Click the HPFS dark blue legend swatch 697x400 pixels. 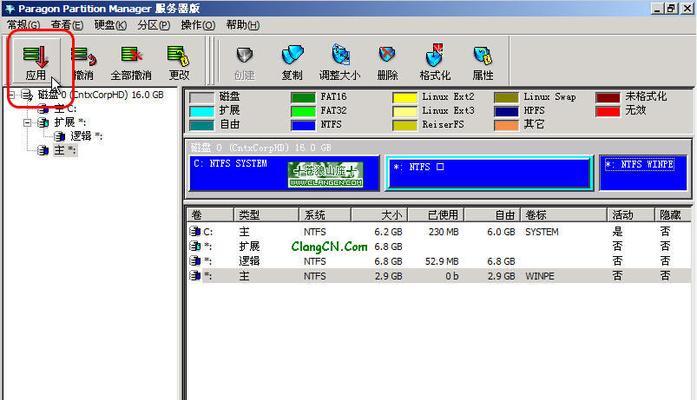[x=506, y=112]
